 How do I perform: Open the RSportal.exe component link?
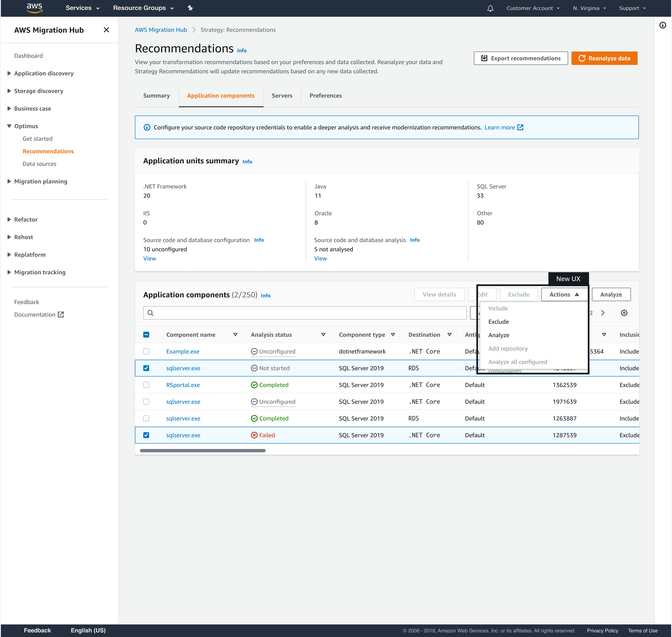tap(183, 385)
